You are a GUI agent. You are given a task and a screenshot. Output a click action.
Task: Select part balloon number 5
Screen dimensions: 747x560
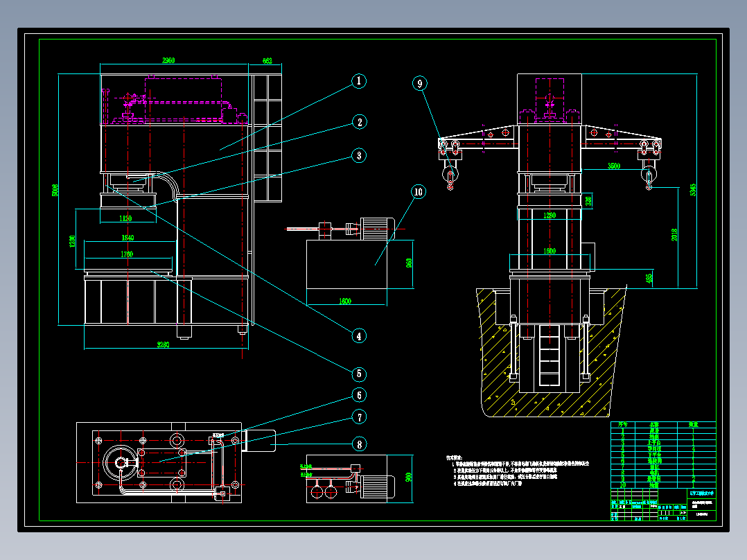[x=359, y=374]
